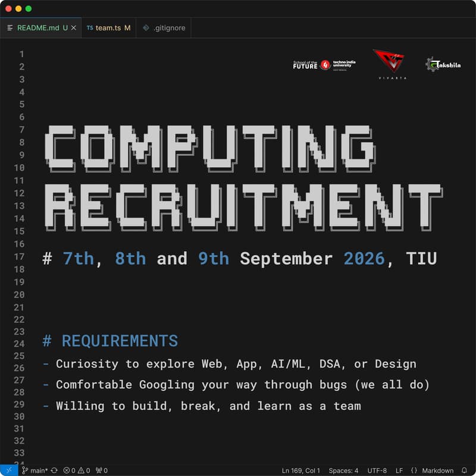Click the red close window button
The height and width of the screenshot is (476, 476).
tap(8, 8)
